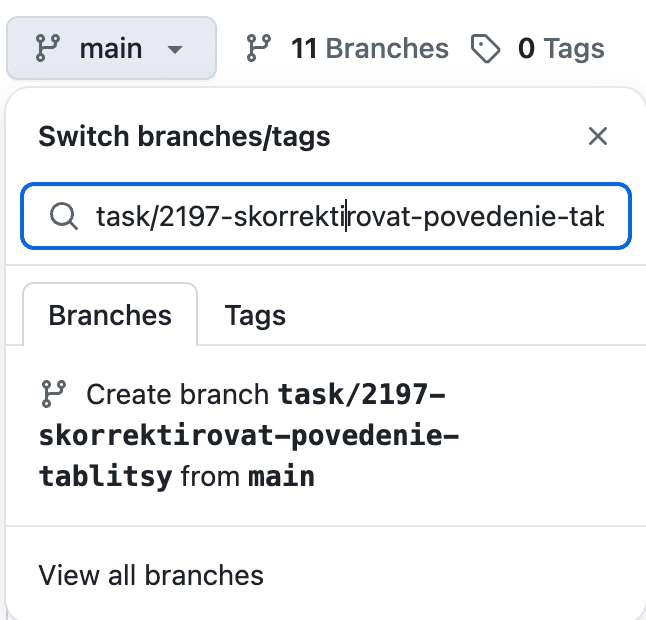Click the word main in the Create branch row
The height and width of the screenshot is (620, 646).
(281, 476)
